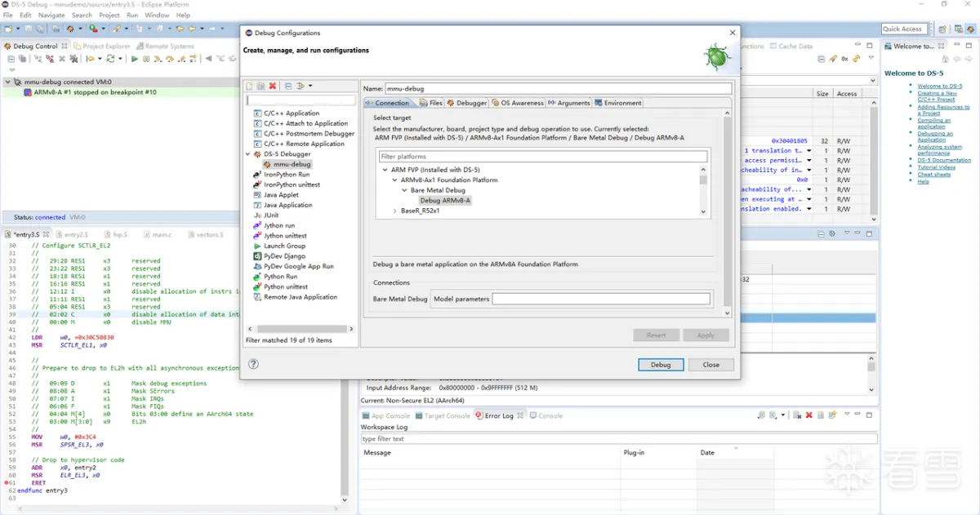Collapse all configurations in the dialog tree
The height and width of the screenshot is (515, 980).
[288, 86]
